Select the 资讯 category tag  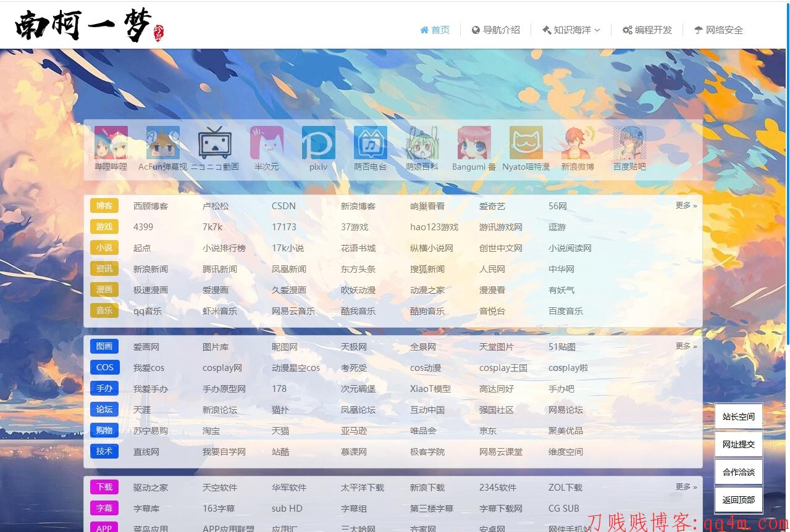[x=104, y=269]
